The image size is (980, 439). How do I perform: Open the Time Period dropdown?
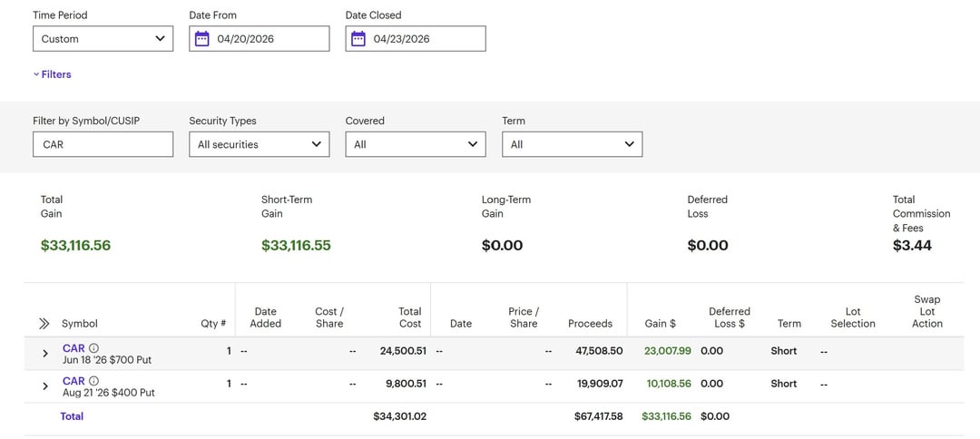coord(103,39)
